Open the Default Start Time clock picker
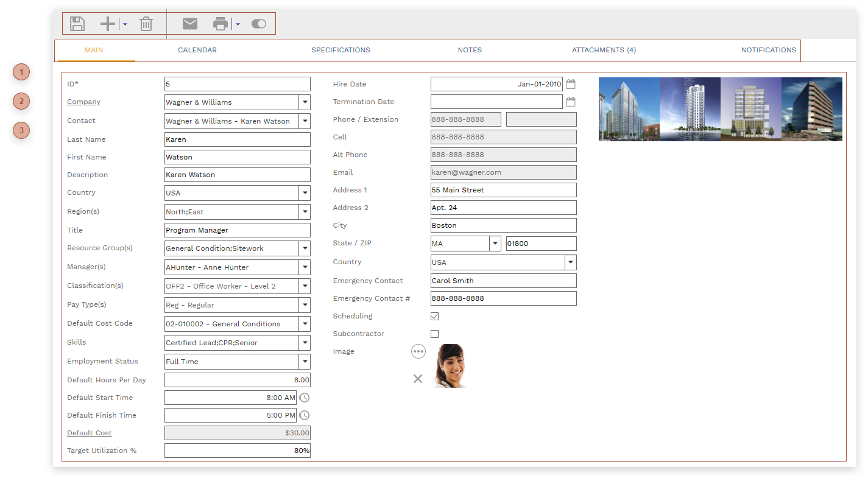 (x=305, y=398)
